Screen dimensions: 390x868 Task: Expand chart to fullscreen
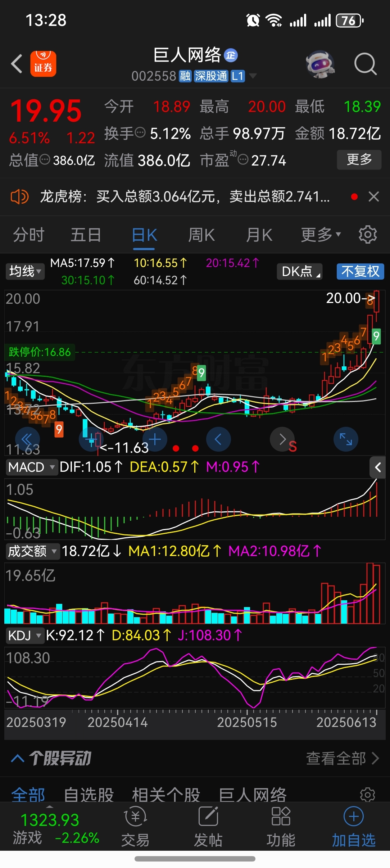point(346,439)
